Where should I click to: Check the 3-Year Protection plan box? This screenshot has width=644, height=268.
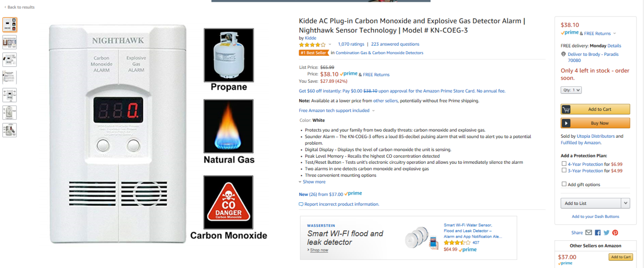pyautogui.click(x=564, y=170)
